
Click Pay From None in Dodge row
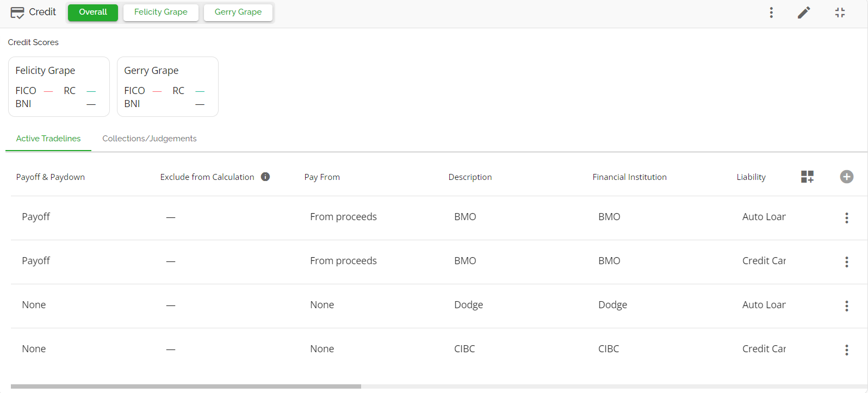322,305
